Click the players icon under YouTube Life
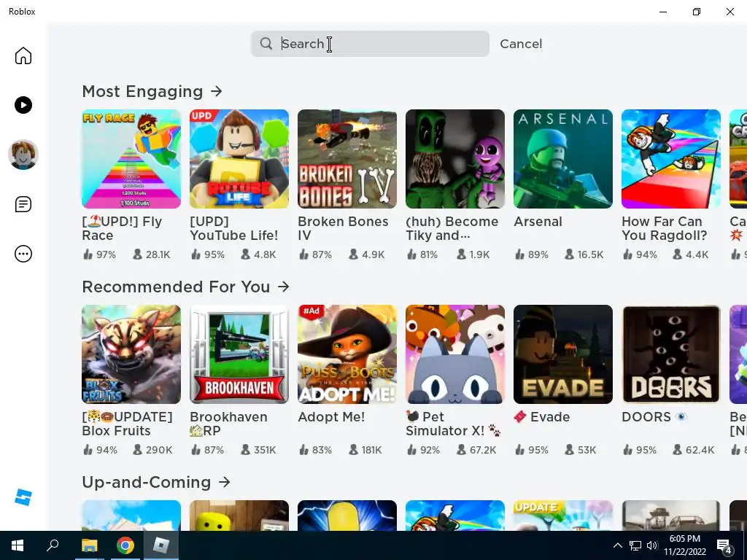Screen dimensions: 747x560 pos(245,254)
